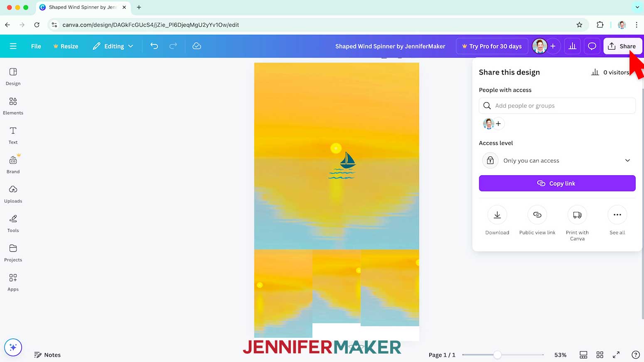
Task: Open the analytics insights icon
Action: click(573, 46)
